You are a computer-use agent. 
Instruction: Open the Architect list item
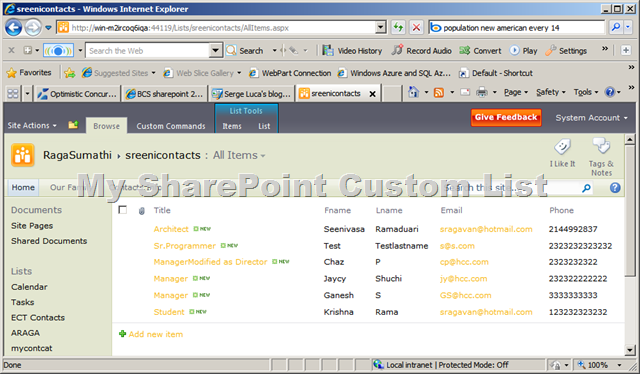coord(171,229)
